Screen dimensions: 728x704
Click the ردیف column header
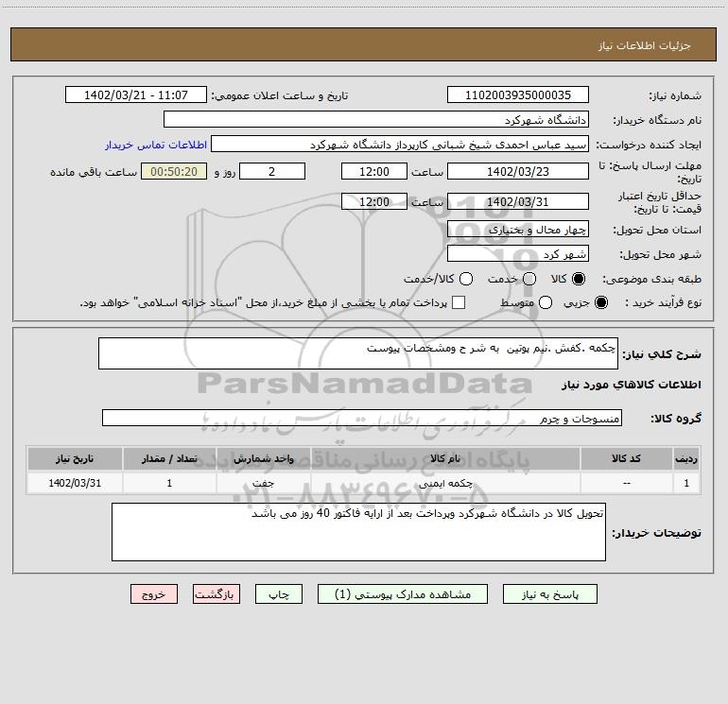[x=686, y=458]
